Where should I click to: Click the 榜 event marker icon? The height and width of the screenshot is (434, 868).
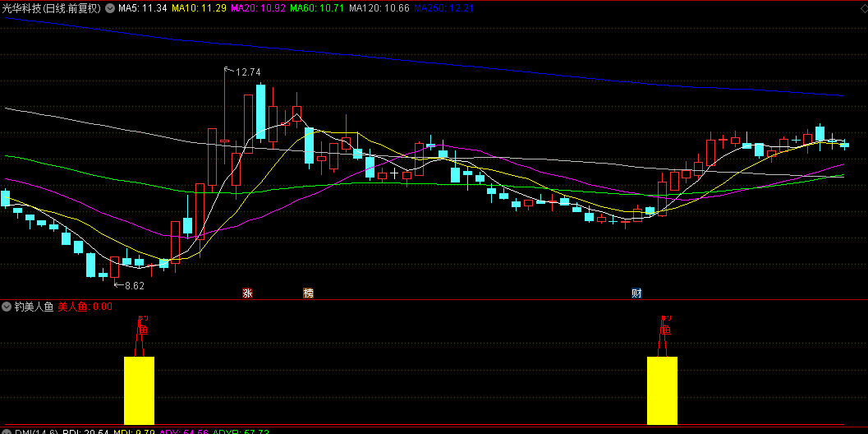click(x=308, y=293)
